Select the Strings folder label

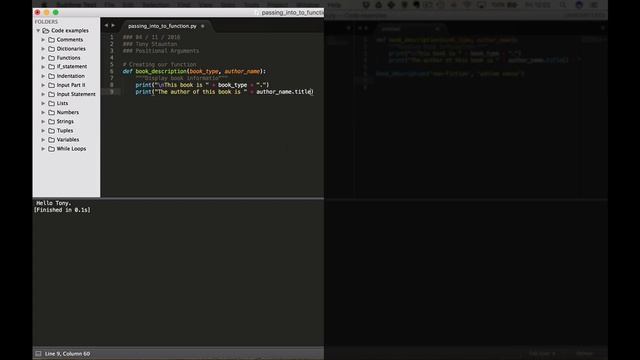click(65, 122)
